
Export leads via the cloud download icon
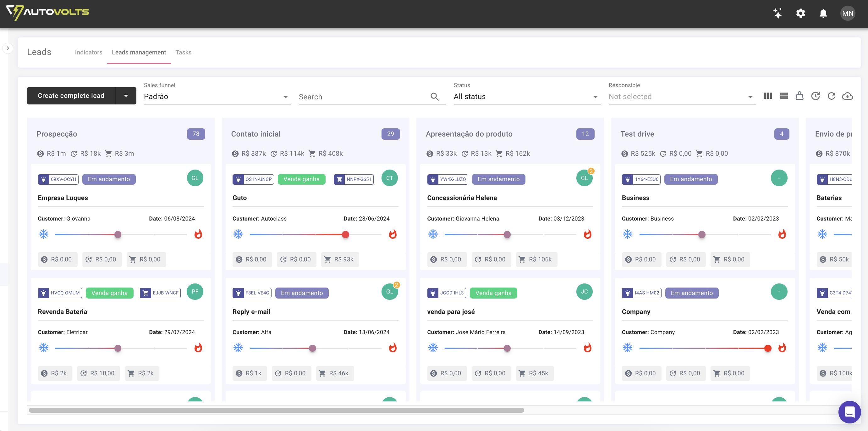click(848, 96)
